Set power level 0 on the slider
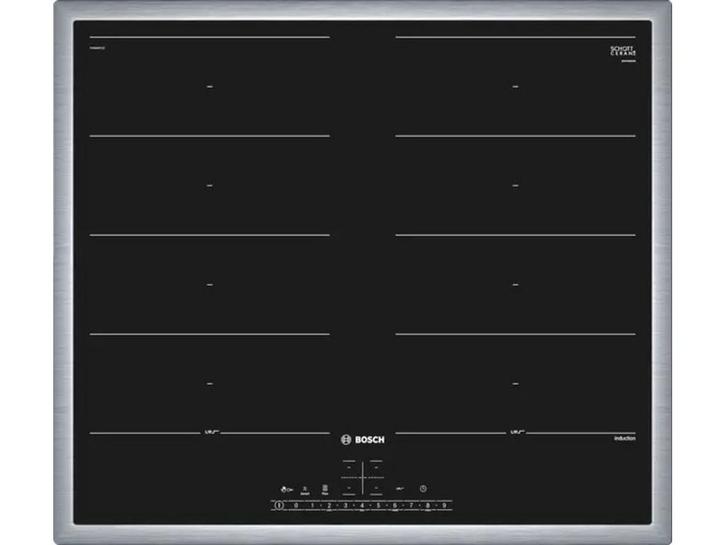Viewport: 726px width, 545px height. [x=296, y=505]
